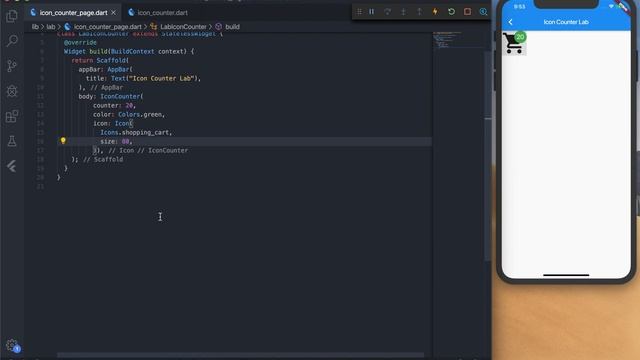
Task: Select the lib breadcrumb
Action: pos(35,27)
